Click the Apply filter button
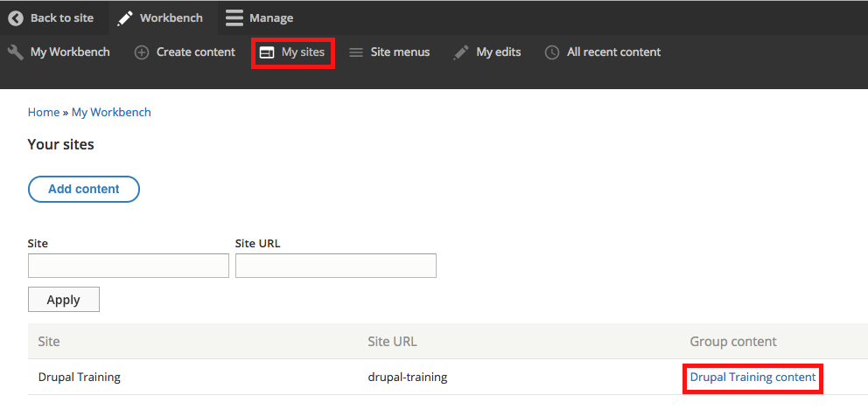The image size is (868, 416). [x=64, y=299]
